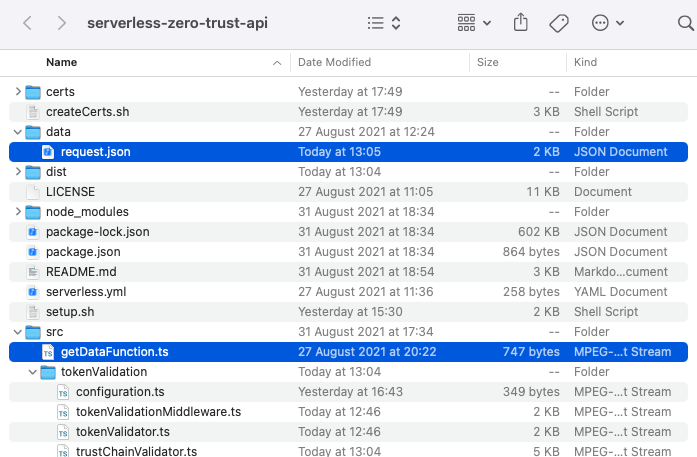Click the getDataFunction.ts TS icon
The height and width of the screenshot is (457, 697).
[48, 352]
